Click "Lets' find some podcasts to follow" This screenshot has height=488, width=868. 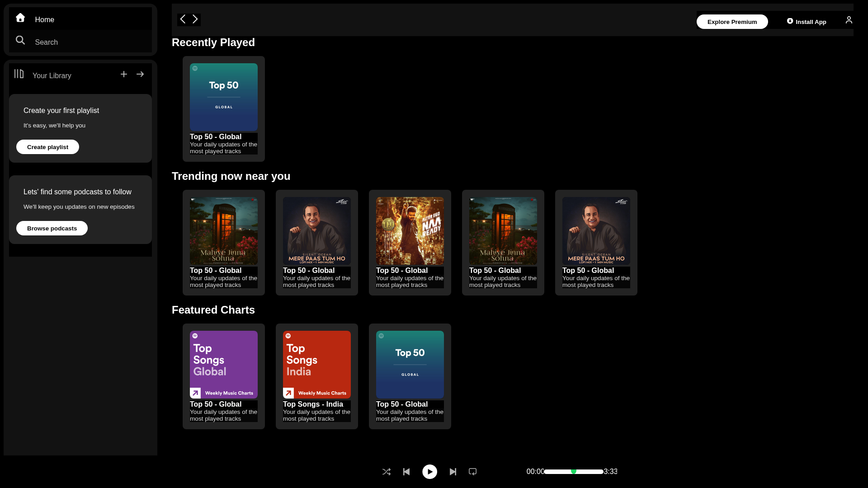coord(77,192)
